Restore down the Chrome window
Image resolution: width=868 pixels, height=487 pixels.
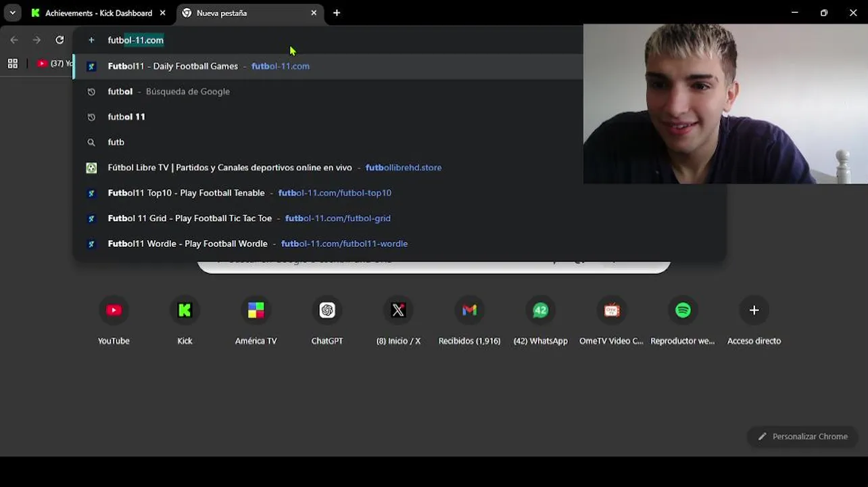pyautogui.click(x=824, y=13)
